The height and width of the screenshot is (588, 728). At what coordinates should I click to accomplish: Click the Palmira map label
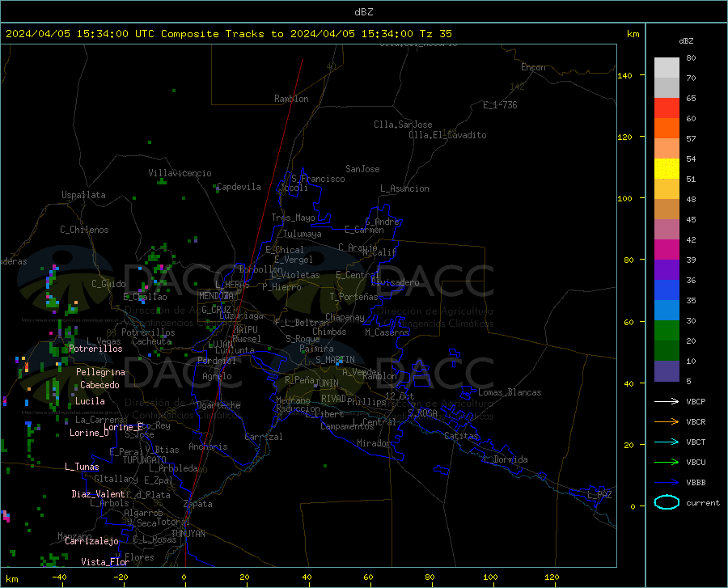pos(316,349)
